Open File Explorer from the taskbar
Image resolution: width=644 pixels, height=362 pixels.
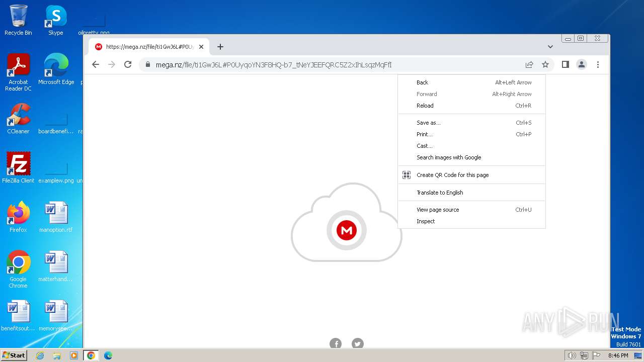pyautogui.click(x=57, y=355)
